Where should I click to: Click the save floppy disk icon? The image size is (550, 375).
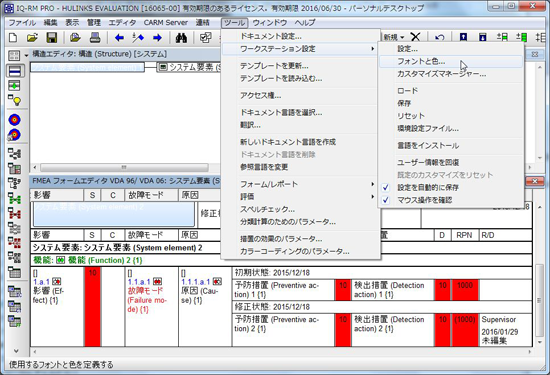tap(52, 38)
